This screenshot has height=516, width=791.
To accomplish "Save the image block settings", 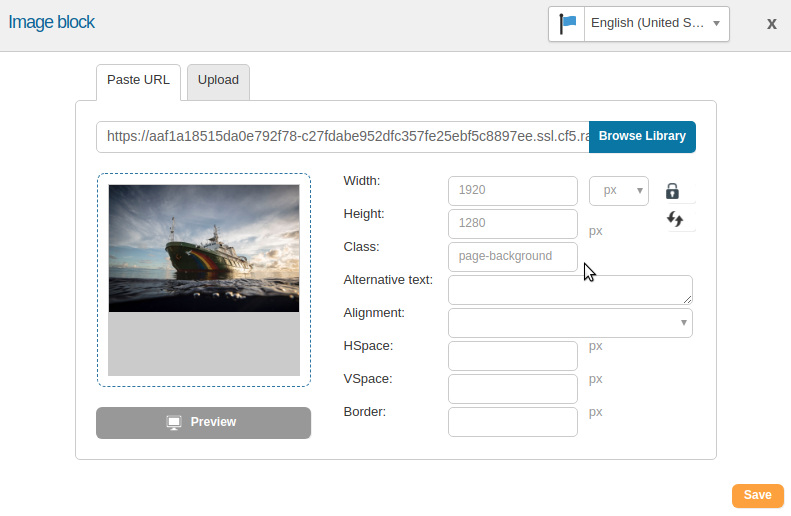I will click(758, 495).
